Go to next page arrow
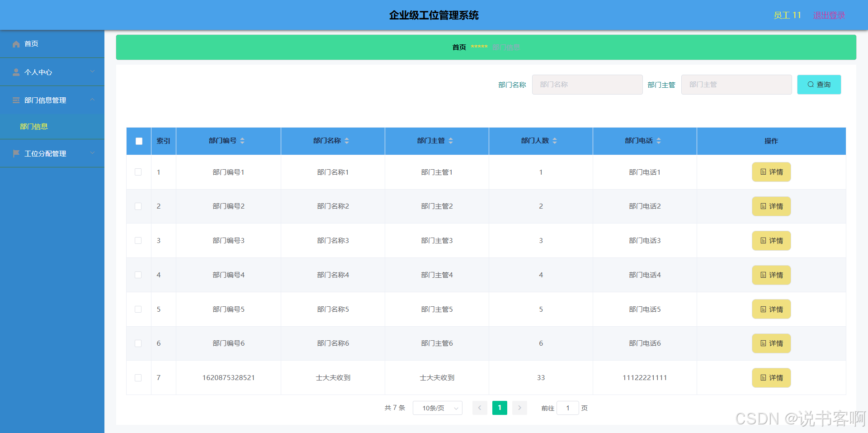868x433 pixels. (519, 408)
